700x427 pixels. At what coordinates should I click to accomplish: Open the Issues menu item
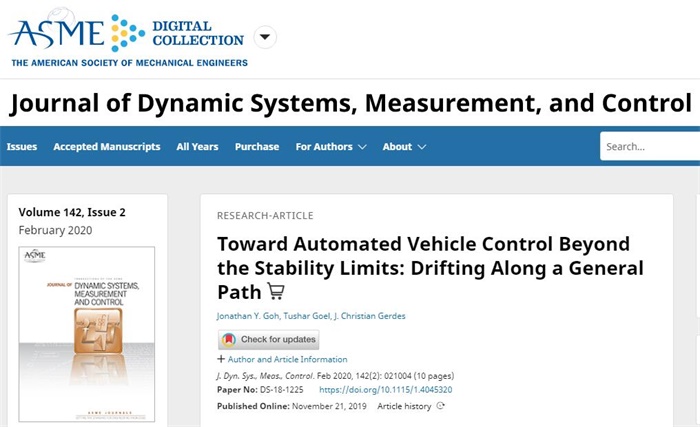pos(22,146)
